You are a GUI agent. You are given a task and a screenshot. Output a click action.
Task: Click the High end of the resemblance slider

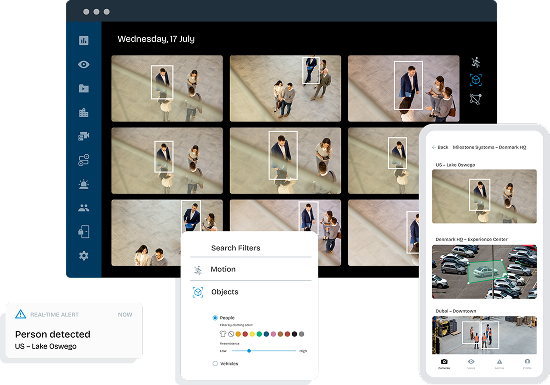(x=303, y=351)
